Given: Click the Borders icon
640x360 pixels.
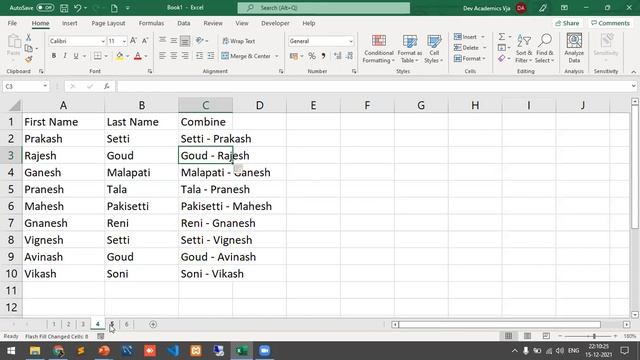Looking at the screenshot, I should pyautogui.click(x=98, y=56).
